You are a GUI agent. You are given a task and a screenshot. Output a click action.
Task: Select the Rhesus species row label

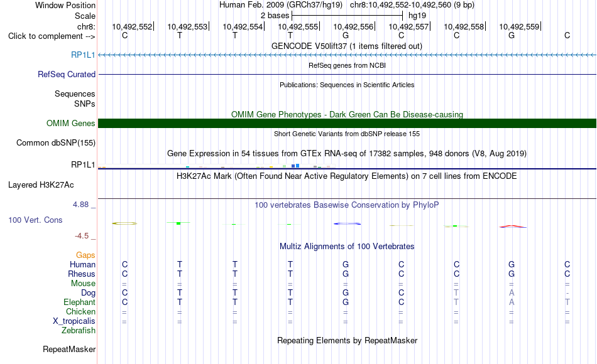[82, 274]
